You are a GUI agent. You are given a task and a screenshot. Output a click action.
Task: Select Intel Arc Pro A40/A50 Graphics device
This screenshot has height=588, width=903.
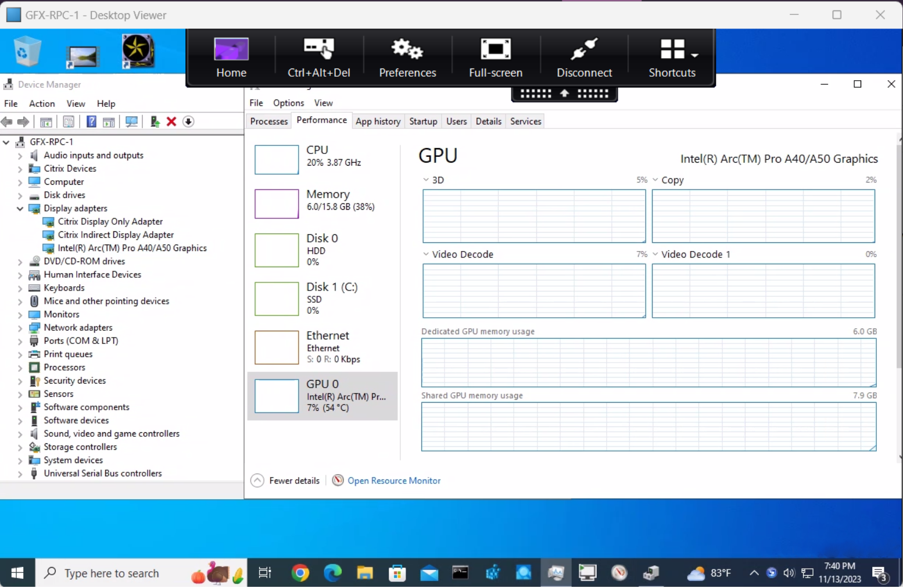[x=132, y=248]
